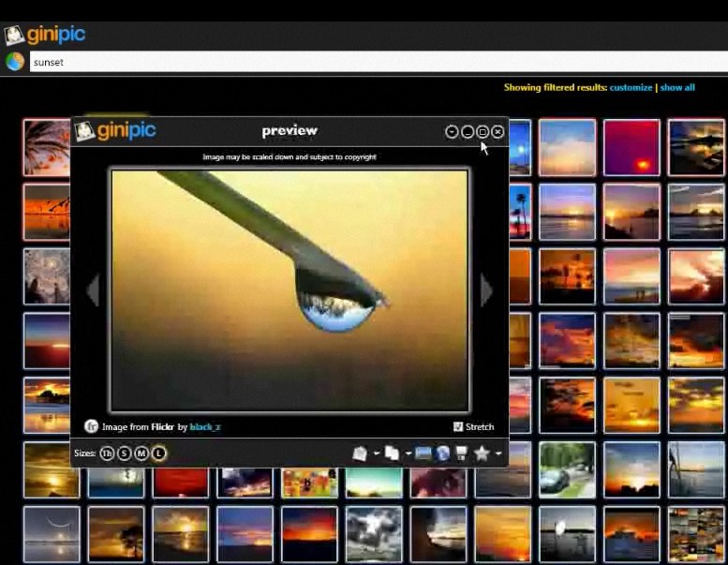This screenshot has height=565, width=728.
Task: Expand the dropdown arrow next to copy icon
Action: pyautogui.click(x=408, y=454)
